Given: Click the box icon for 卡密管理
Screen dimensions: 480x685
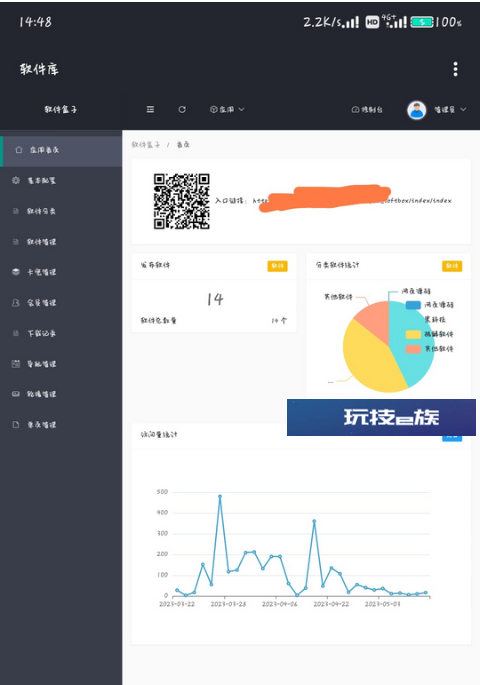Looking at the screenshot, I should tap(16, 272).
